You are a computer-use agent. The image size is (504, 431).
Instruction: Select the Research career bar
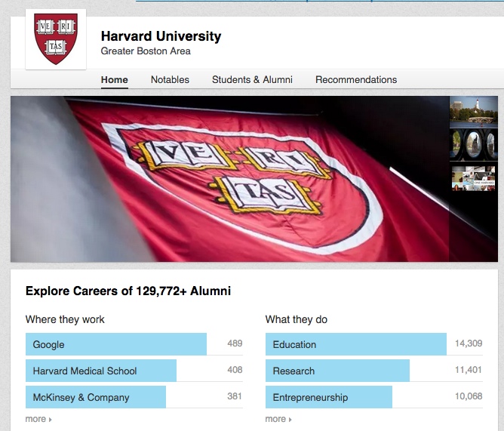point(337,371)
